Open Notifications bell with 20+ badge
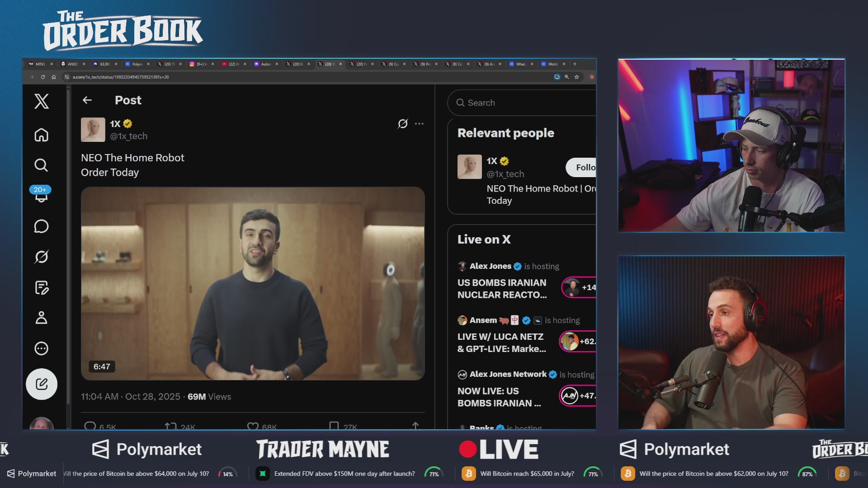Viewport: 868px width, 488px height. point(41,195)
